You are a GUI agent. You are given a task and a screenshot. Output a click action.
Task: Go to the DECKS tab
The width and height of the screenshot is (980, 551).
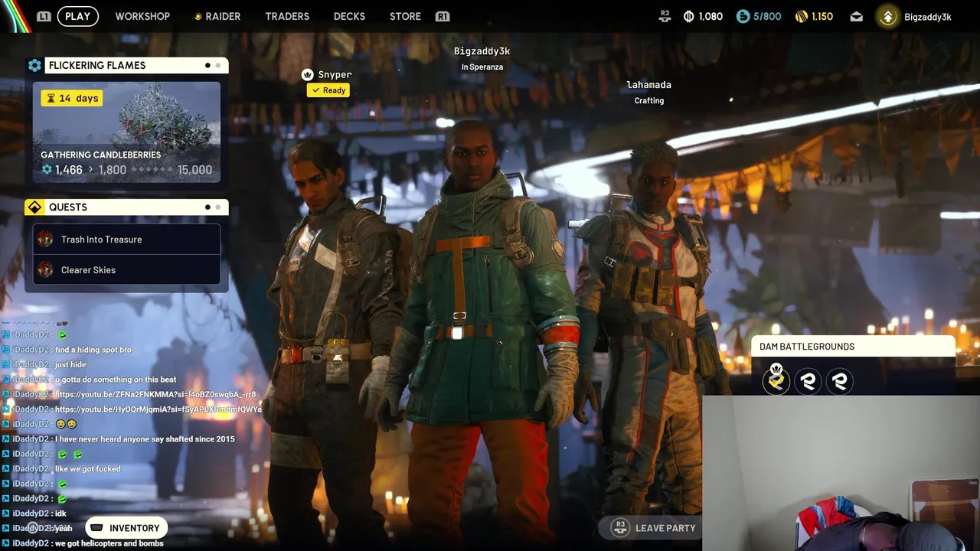pyautogui.click(x=349, y=16)
